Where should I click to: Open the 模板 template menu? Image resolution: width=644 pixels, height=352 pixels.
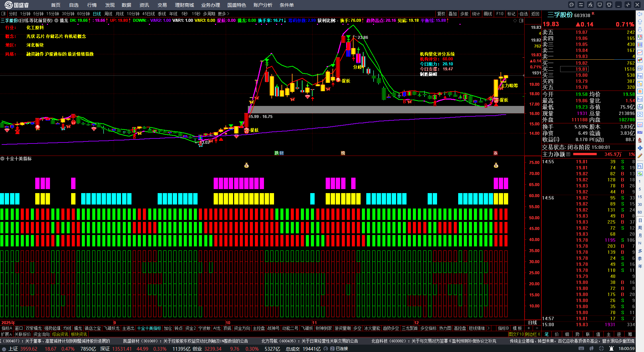point(517,328)
